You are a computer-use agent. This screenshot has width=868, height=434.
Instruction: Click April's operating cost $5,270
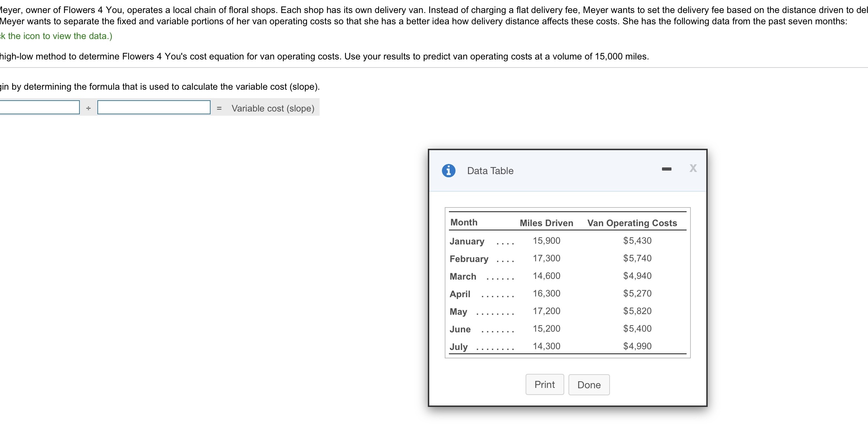click(x=637, y=293)
